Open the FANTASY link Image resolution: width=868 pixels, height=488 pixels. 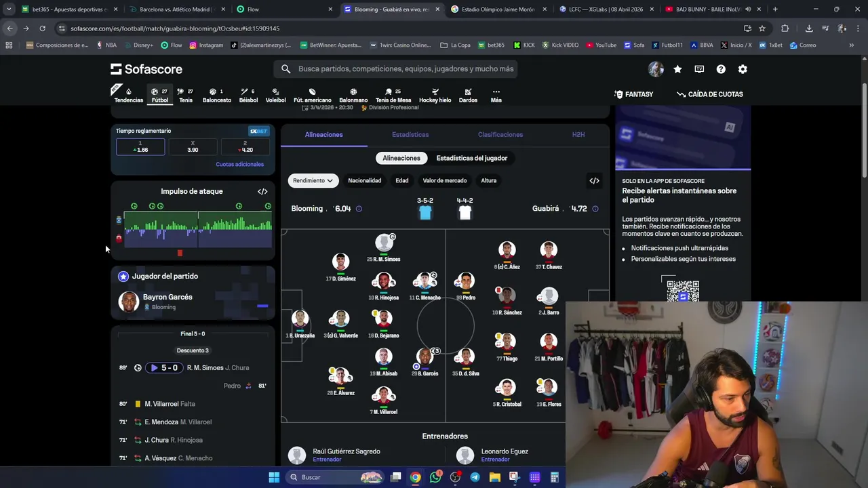tap(633, 94)
